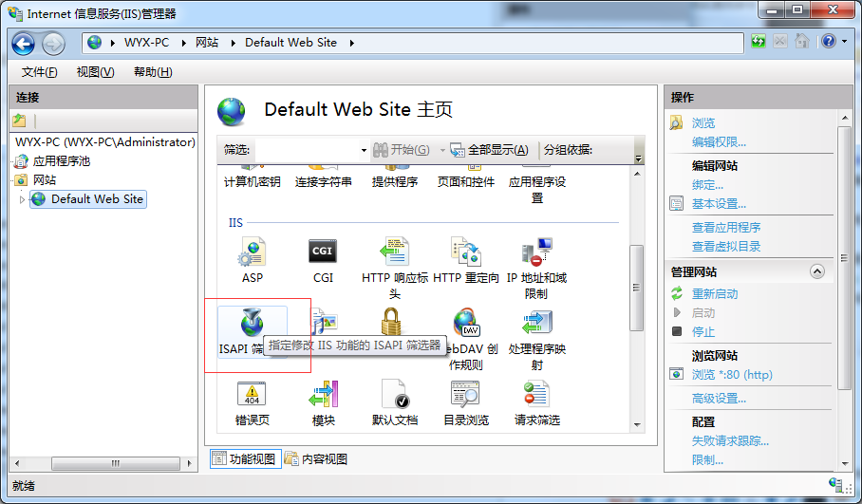
Task: Click the Home toolbar icon
Action: (802, 41)
